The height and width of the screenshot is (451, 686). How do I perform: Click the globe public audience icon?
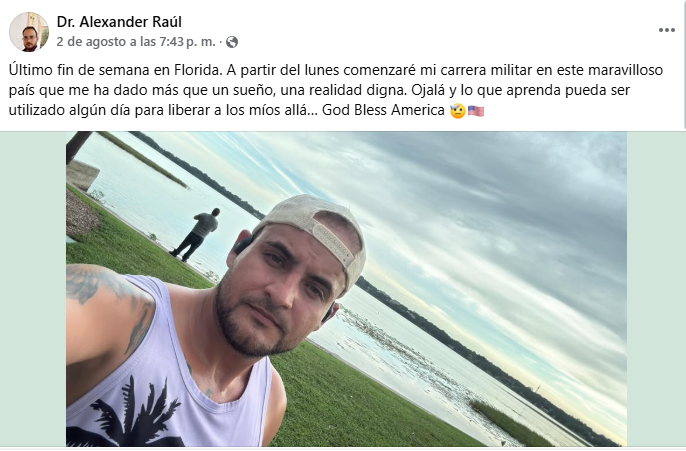[232, 42]
